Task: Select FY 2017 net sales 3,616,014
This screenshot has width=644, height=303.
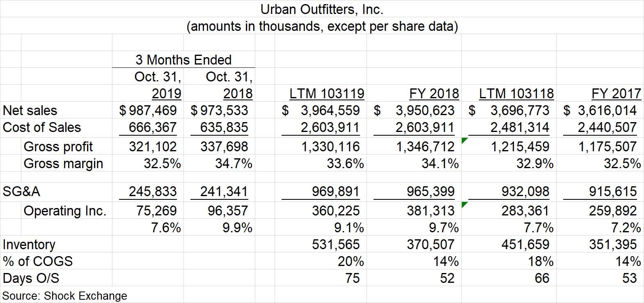Action: (x=600, y=111)
